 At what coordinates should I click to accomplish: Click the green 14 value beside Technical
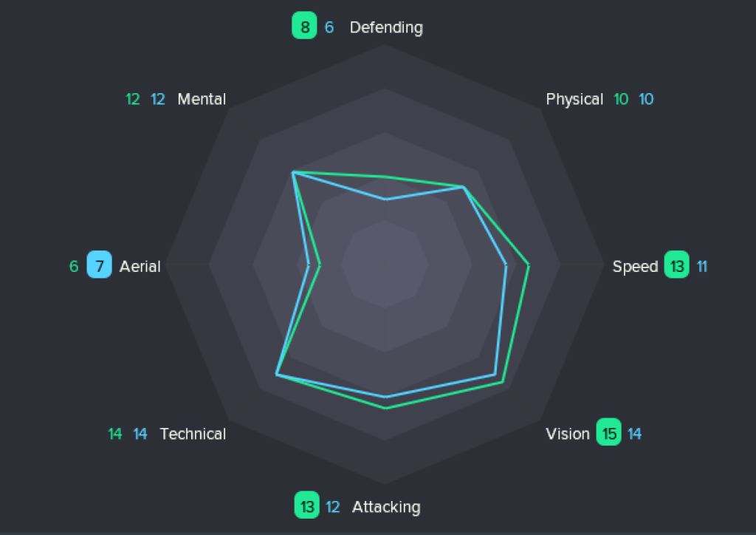(115, 434)
